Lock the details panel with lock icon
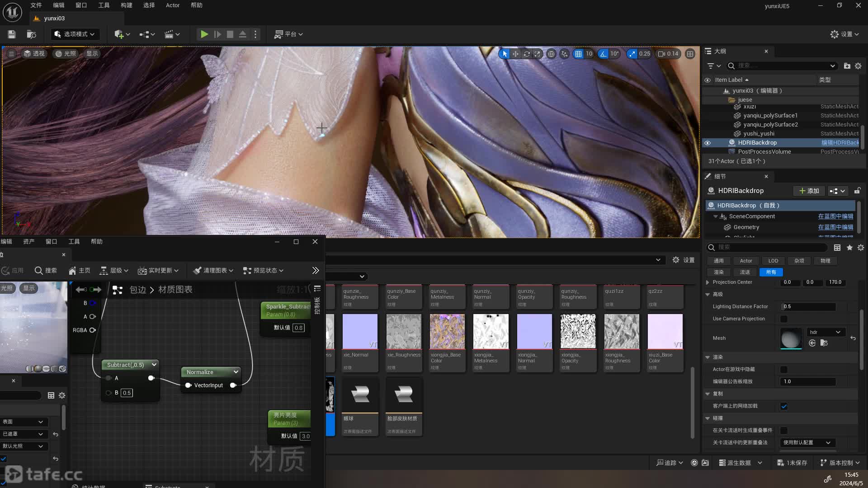Viewport: 868px width, 488px height. (857, 191)
